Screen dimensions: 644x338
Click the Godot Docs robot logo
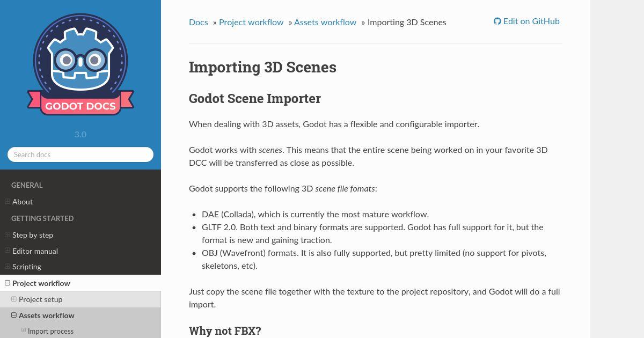[x=80, y=64]
